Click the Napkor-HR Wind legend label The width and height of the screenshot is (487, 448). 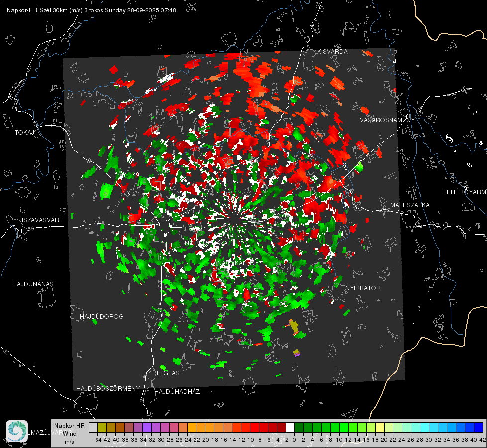[69, 430]
